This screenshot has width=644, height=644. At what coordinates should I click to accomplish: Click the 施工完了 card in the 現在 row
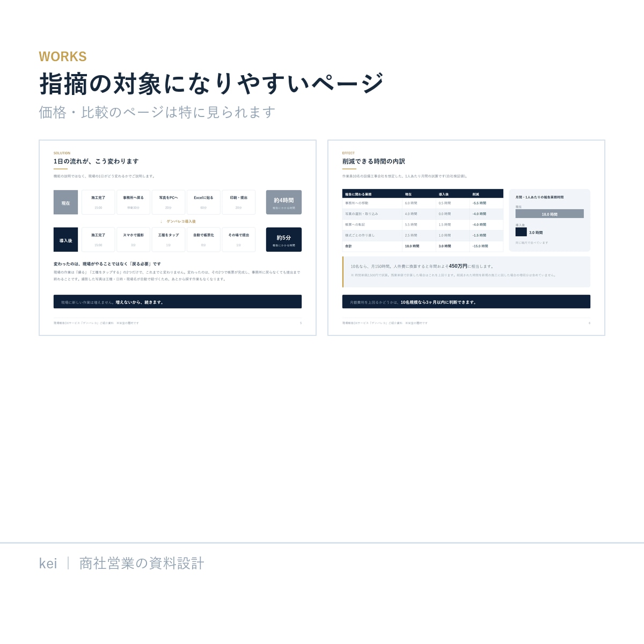click(98, 202)
